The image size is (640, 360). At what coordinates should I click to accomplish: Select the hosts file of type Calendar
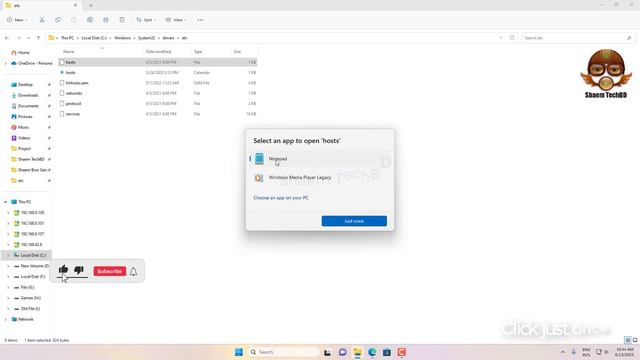[158, 73]
